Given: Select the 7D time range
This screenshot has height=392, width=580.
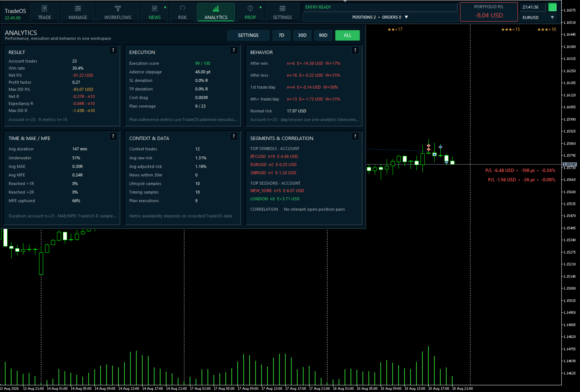Looking at the screenshot, I should click(x=281, y=35).
